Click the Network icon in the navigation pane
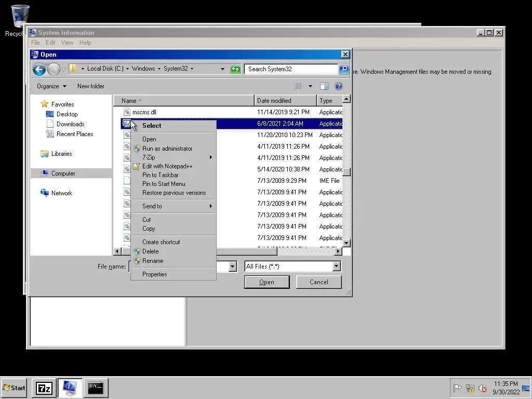The image size is (532, 399). pyautogui.click(x=45, y=193)
